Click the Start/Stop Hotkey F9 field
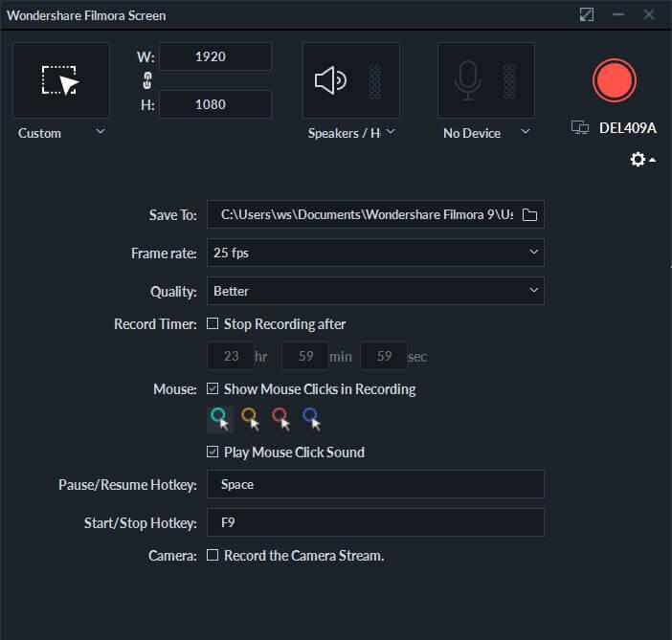This screenshot has width=672, height=640. click(375, 522)
